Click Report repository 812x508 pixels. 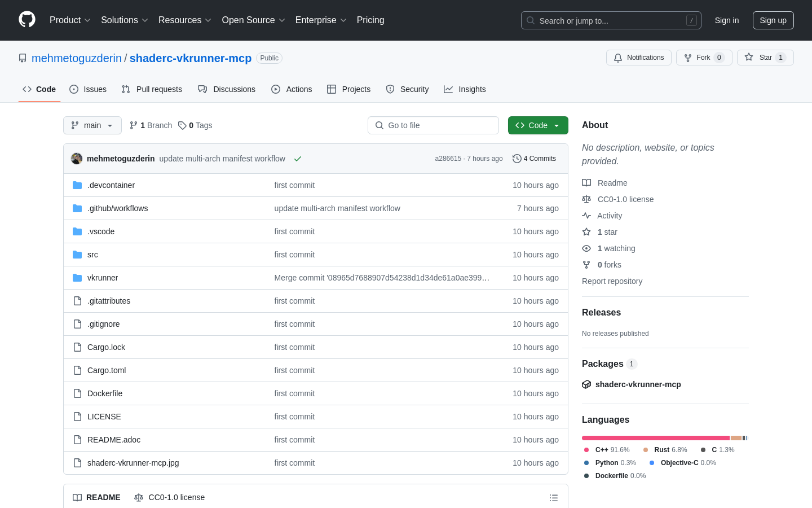(x=612, y=281)
